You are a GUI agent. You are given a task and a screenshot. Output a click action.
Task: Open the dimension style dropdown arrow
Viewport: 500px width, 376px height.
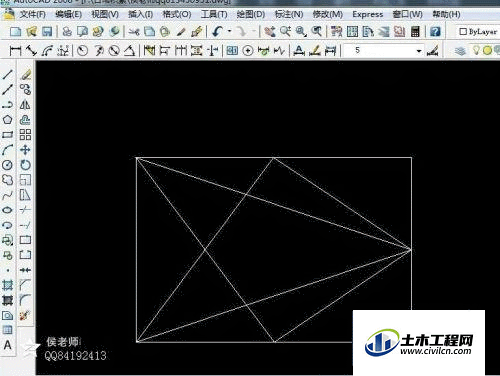point(419,51)
